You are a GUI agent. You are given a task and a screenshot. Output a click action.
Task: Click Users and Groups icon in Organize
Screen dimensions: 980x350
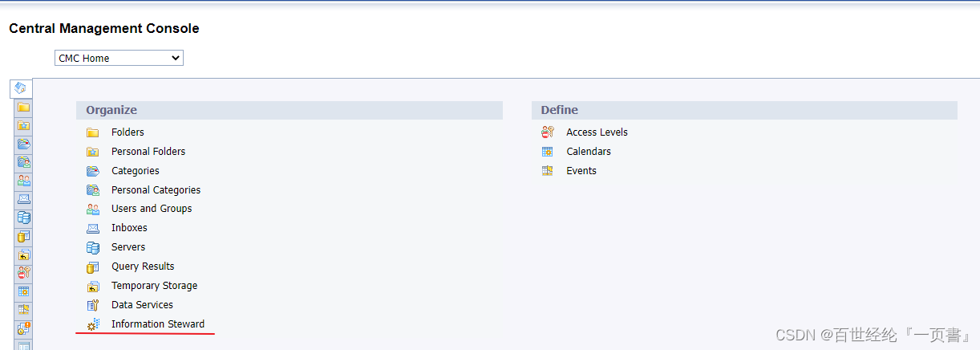(93, 209)
